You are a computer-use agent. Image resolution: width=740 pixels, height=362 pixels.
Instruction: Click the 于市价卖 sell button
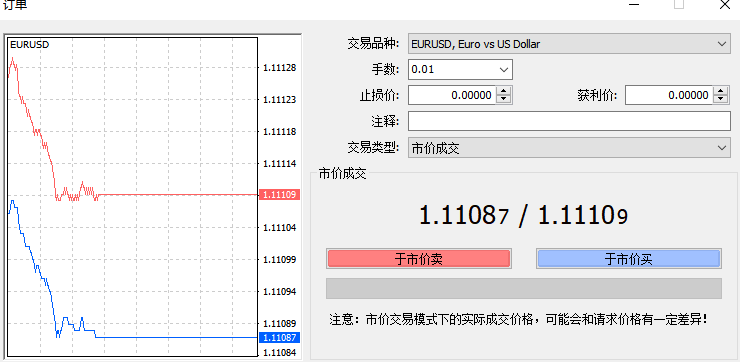(419, 259)
